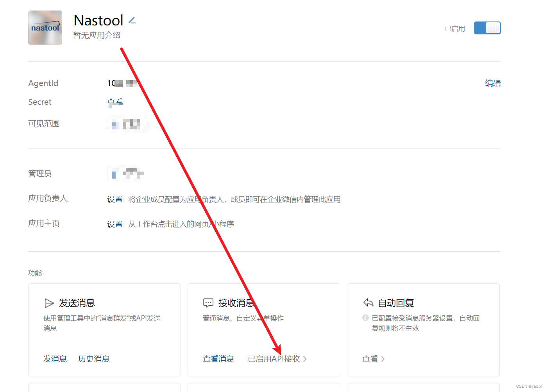Click the Nastool app title
Image resolution: width=549 pixels, height=392 pixels.
[98, 20]
